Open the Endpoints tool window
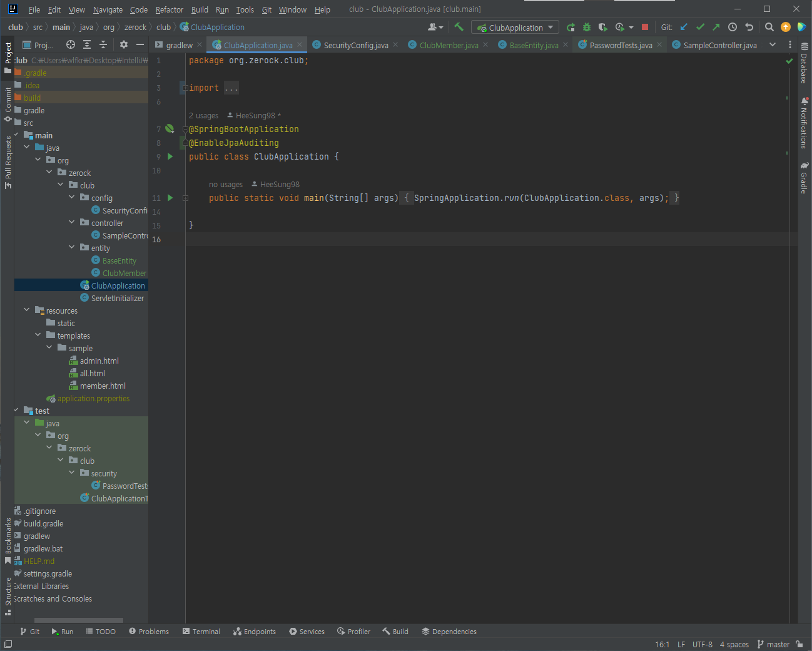This screenshot has width=812, height=651. click(254, 632)
